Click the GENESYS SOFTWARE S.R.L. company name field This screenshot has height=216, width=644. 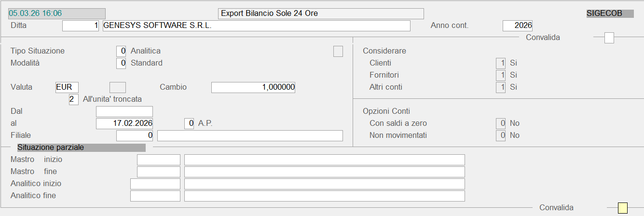256,26
